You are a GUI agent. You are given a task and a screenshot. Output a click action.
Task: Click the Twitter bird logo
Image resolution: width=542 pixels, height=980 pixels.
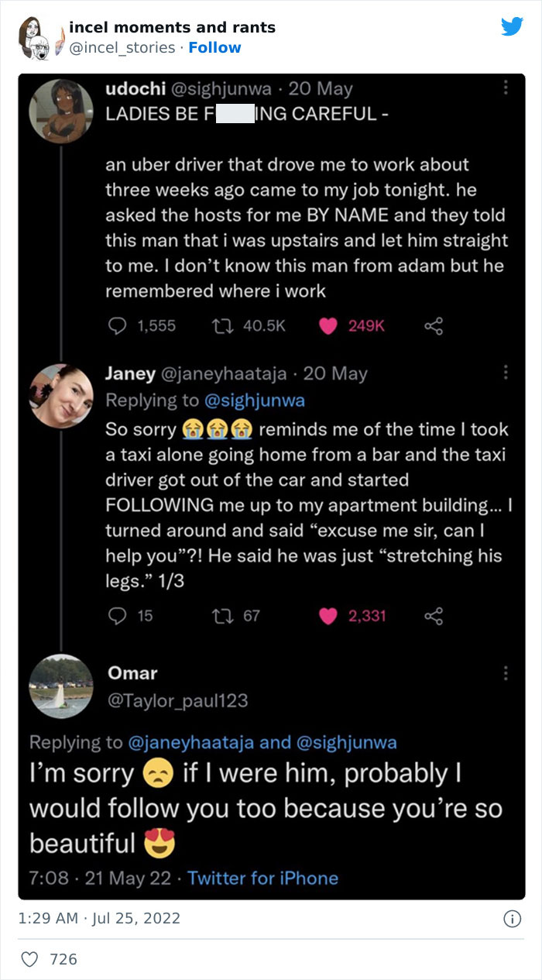pyautogui.click(x=512, y=26)
